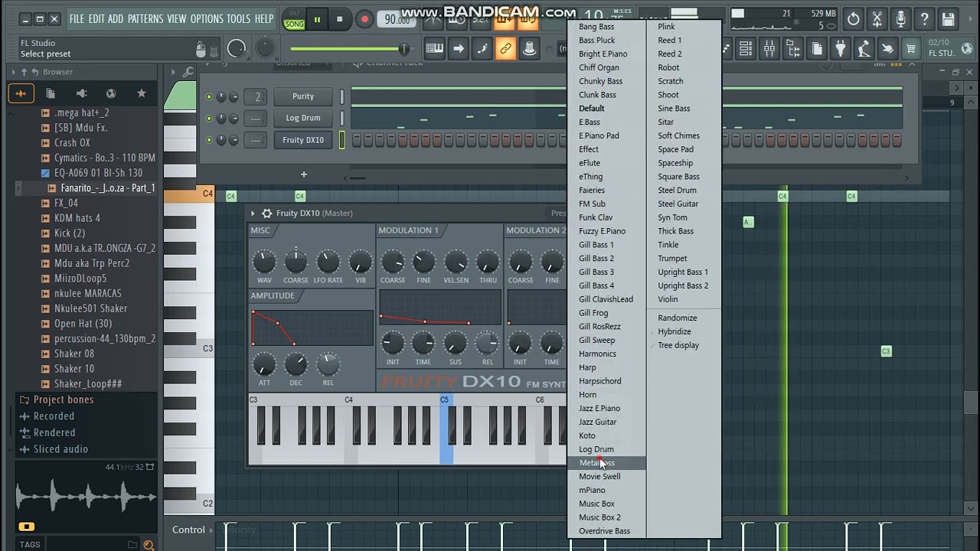
Task: Click the DX10 LFO RATE knob
Action: coord(328,262)
